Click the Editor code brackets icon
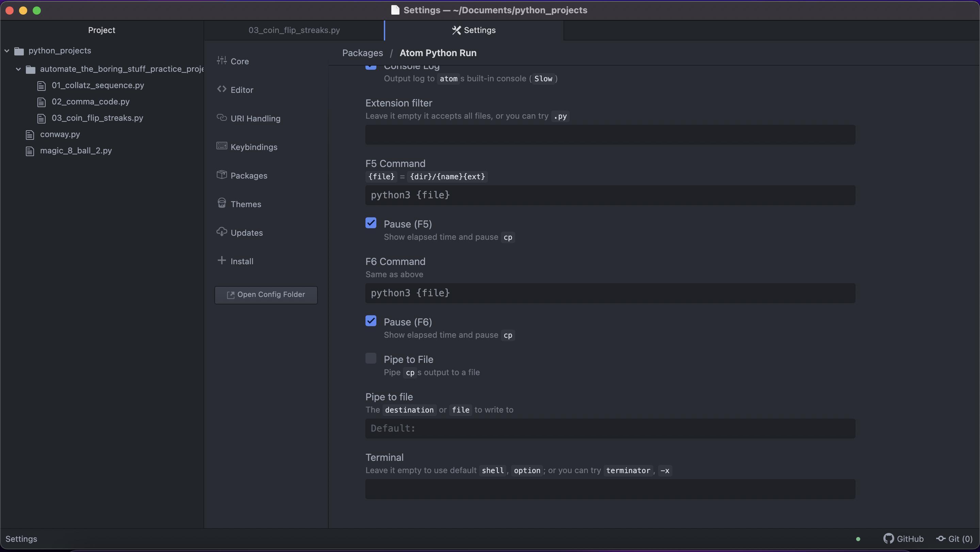Viewport: 980px width, 552px height. 222,89
